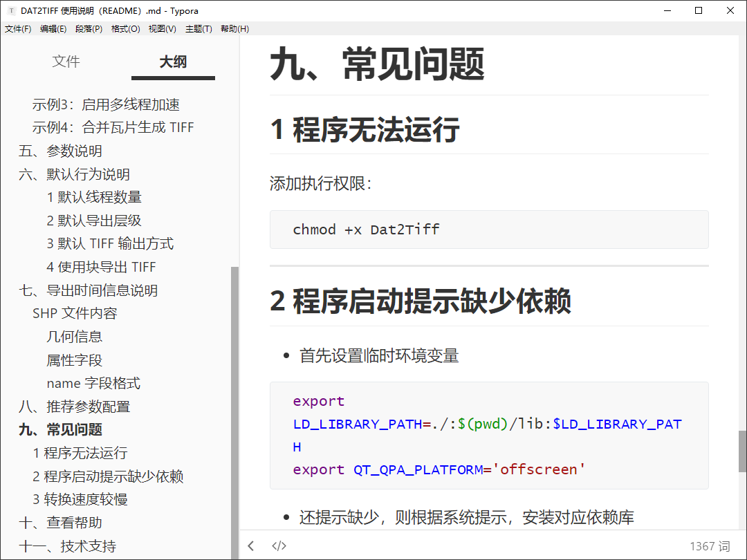Open the 编辑(E) menu

(x=53, y=29)
